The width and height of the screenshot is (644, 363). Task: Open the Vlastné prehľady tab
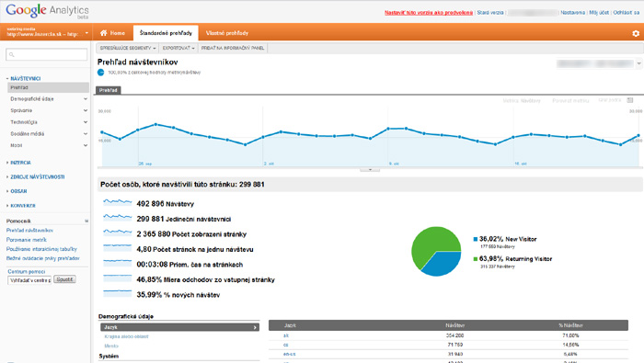tap(227, 33)
